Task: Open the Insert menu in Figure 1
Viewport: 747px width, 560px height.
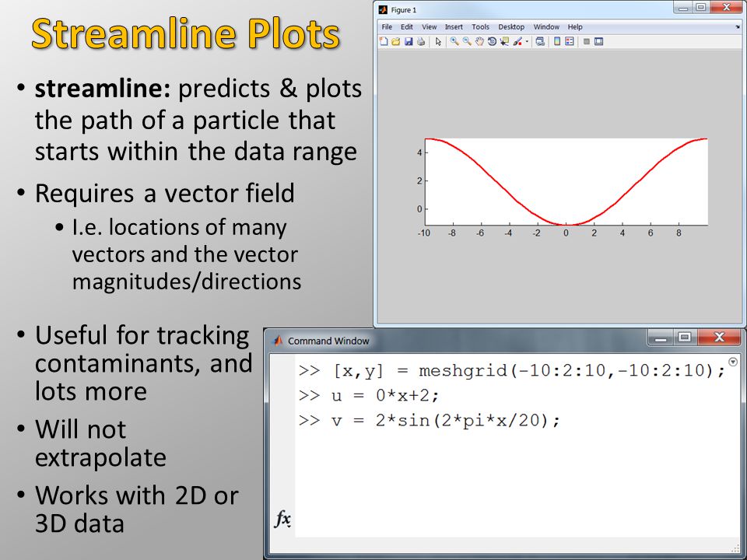Action: [x=454, y=27]
